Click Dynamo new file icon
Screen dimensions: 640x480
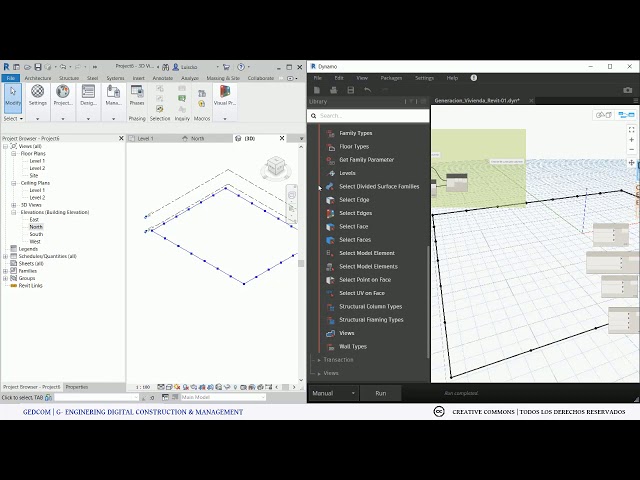tap(317, 90)
